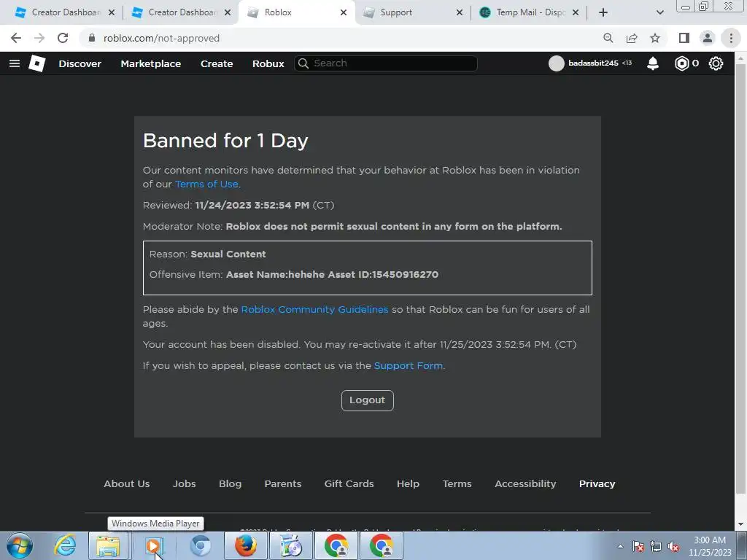
Task: Open the browser zoom magnifier icon
Action: (x=608, y=38)
